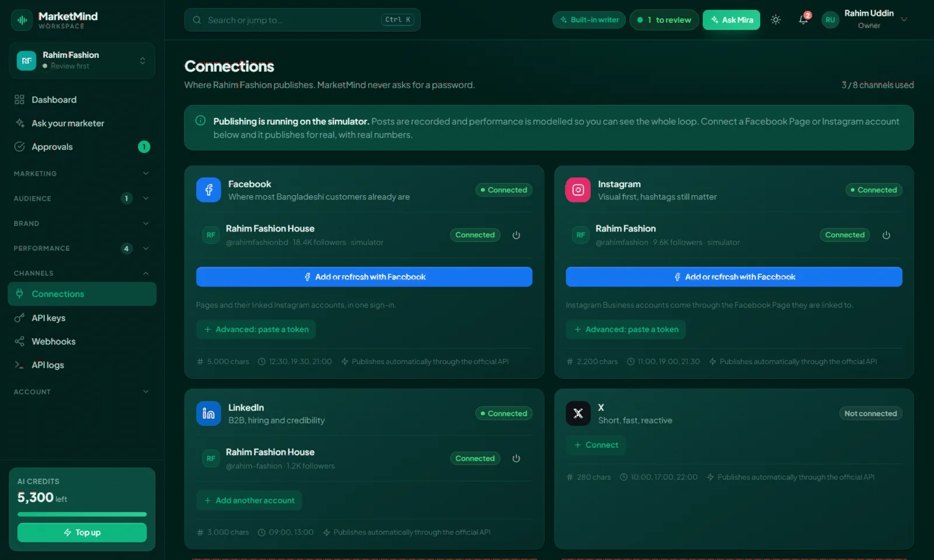Click the Search or jump to field

302,20
